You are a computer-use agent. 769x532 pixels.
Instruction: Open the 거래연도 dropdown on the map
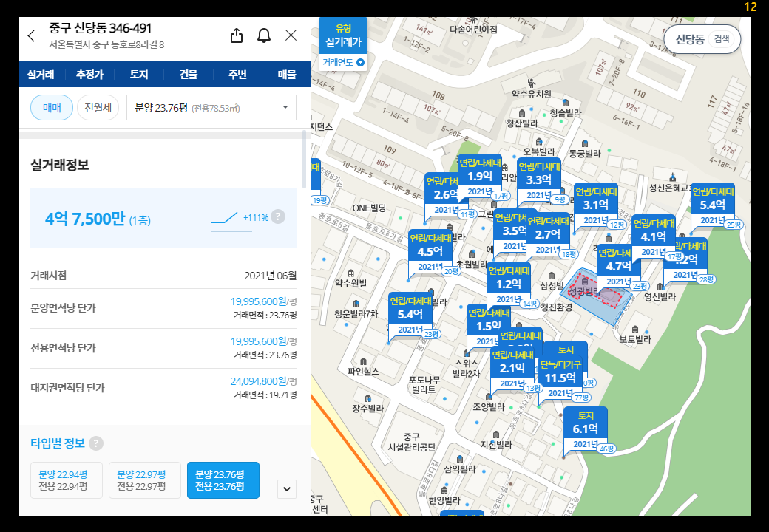(343, 63)
